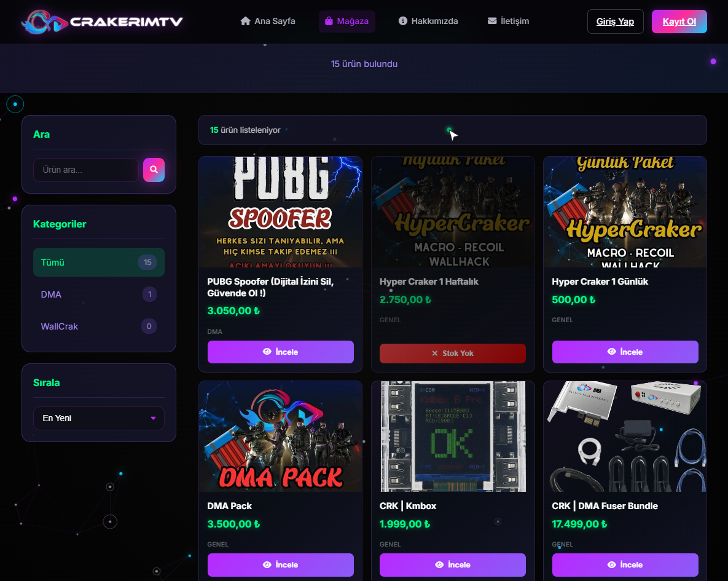Click the 1 count badge on DMA
Viewport: 728px width, 581px height.
(149, 294)
